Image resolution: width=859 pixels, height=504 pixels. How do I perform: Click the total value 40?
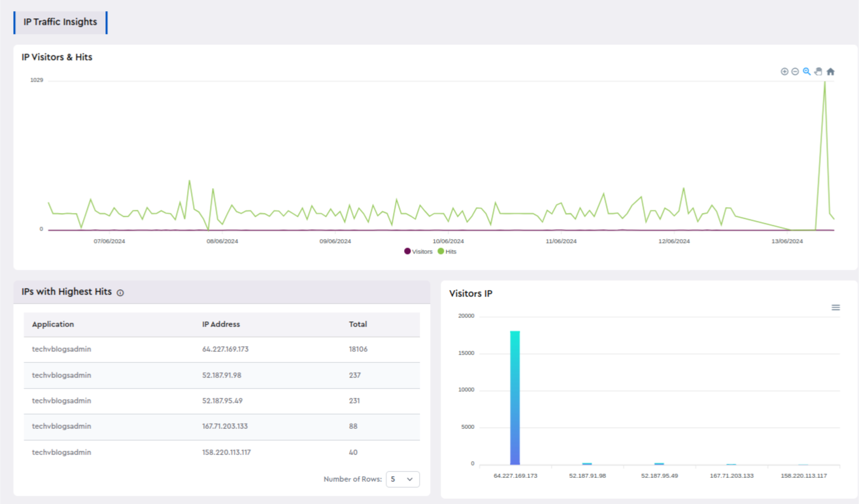[x=354, y=452]
